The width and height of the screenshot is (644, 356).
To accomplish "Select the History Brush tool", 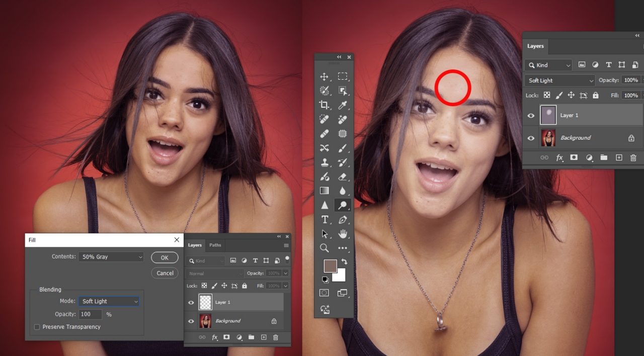I will tap(343, 162).
